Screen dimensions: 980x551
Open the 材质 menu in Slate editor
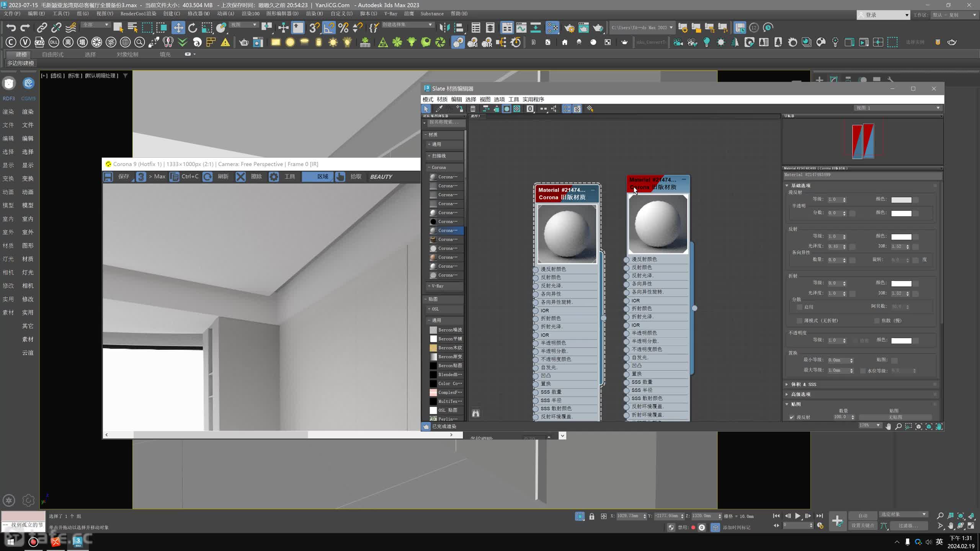[x=442, y=99]
